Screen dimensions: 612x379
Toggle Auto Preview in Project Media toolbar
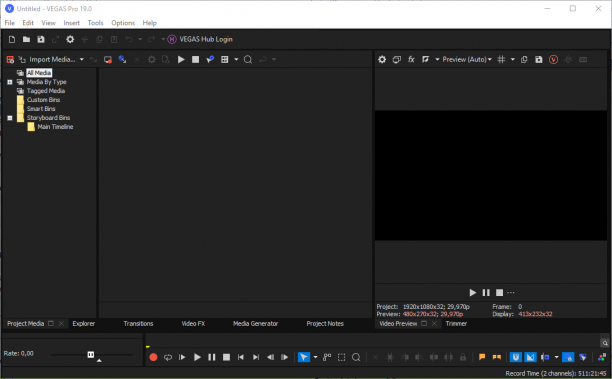coord(210,59)
